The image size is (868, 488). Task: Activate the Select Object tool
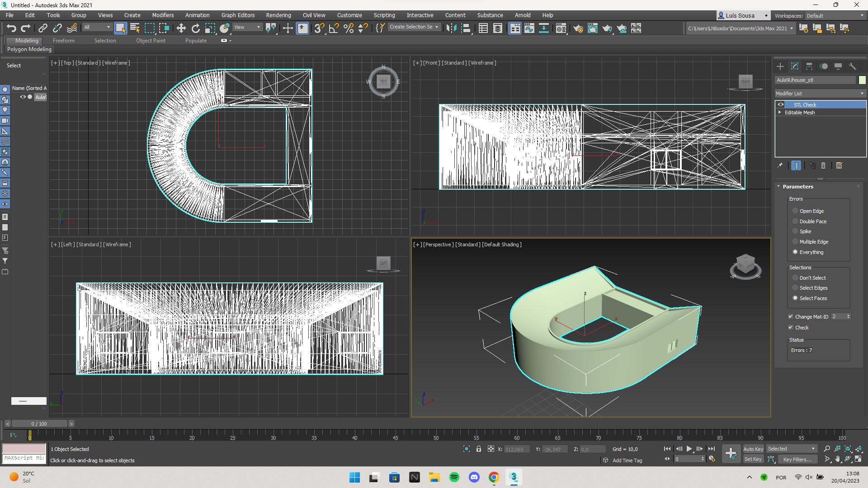click(120, 28)
